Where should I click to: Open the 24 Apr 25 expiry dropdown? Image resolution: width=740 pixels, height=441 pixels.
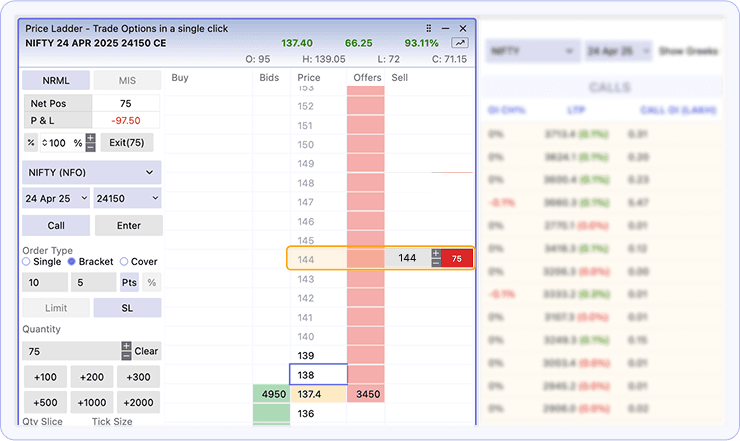55,198
